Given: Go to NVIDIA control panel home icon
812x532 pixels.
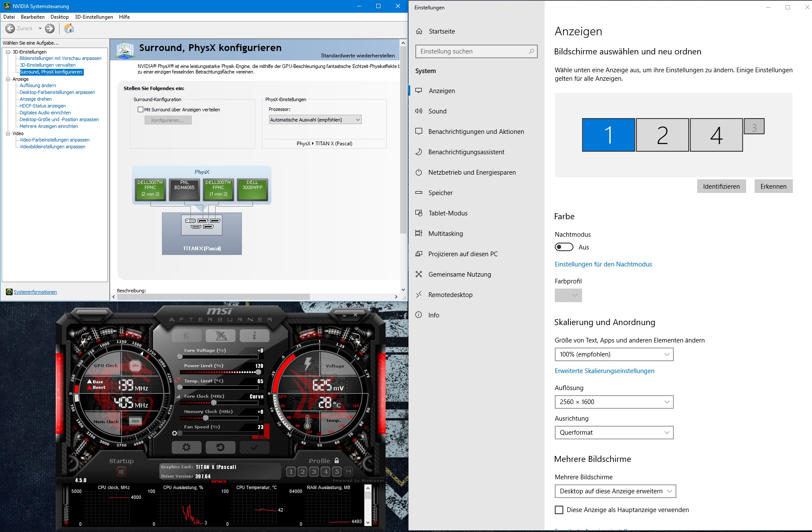Looking at the screenshot, I should [x=69, y=28].
